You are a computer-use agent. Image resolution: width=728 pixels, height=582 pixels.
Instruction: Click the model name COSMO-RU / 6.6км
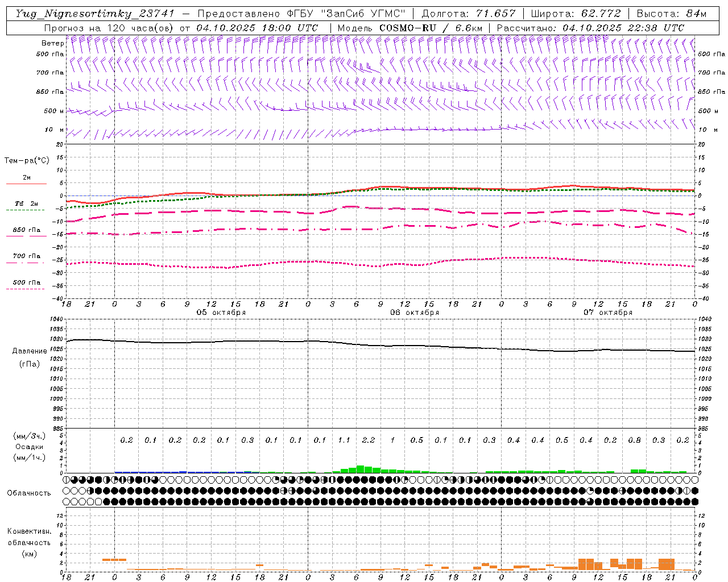[x=431, y=28]
